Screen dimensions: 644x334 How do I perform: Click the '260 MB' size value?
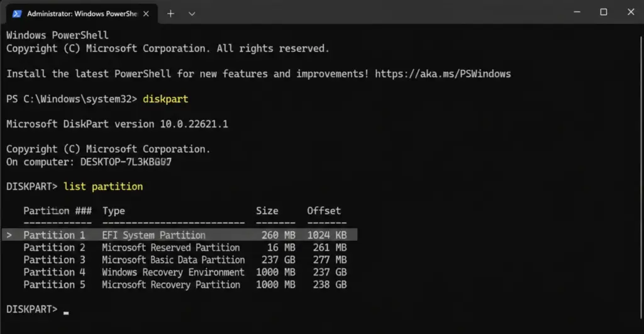point(279,235)
